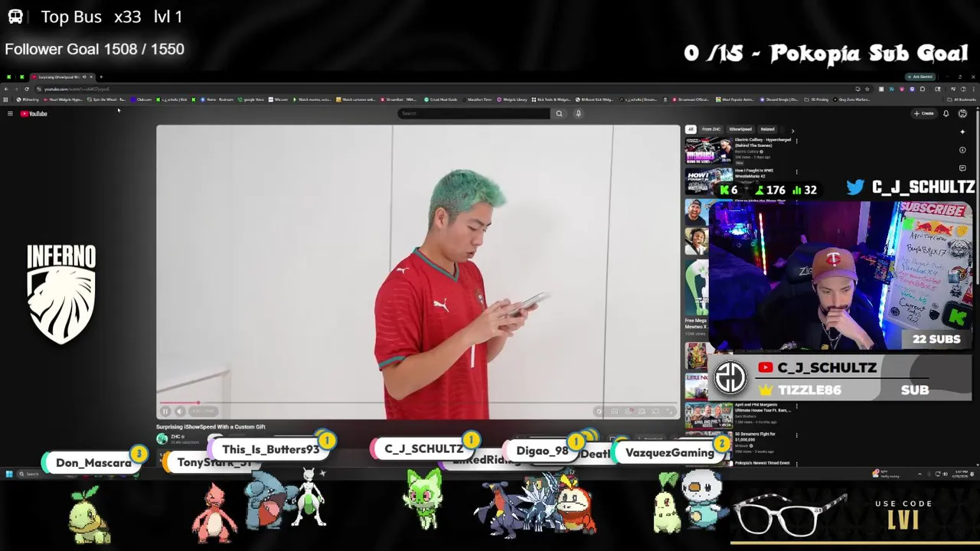The image size is (980, 551).
Task: Go to the YouTube home logo
Action: coord(34,113)
